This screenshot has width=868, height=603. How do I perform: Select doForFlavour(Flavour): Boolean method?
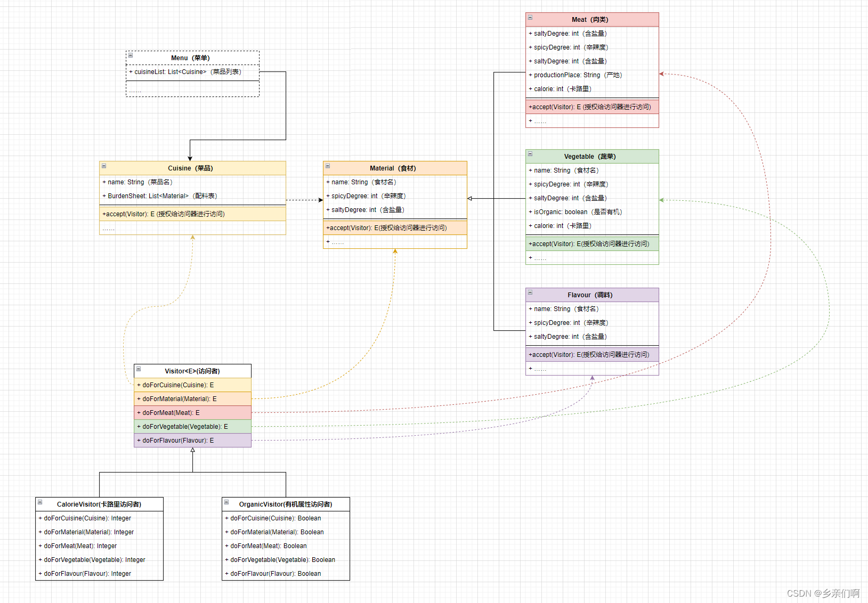pyautogui.click(x=286, y=574)
